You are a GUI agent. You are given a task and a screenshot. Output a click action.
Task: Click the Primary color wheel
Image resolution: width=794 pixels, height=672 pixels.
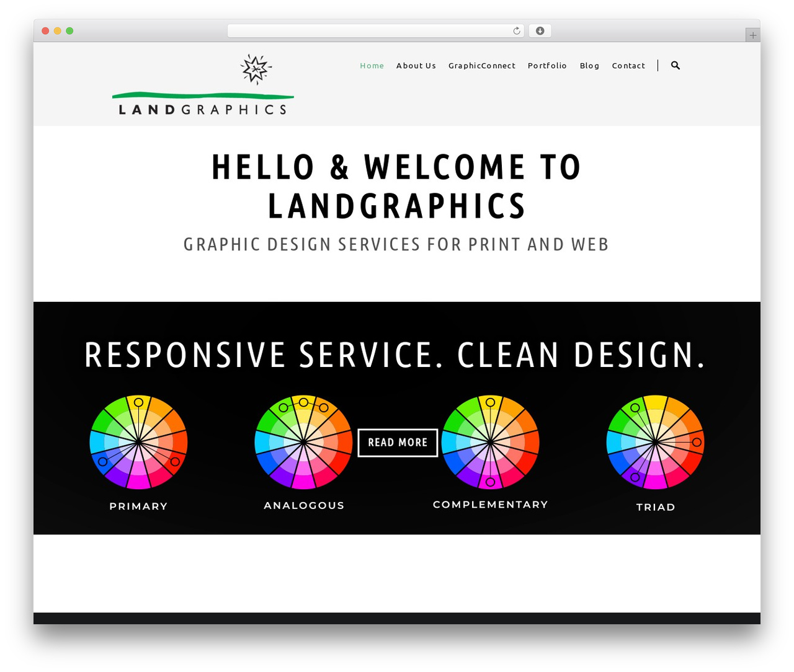click(139, 442)
